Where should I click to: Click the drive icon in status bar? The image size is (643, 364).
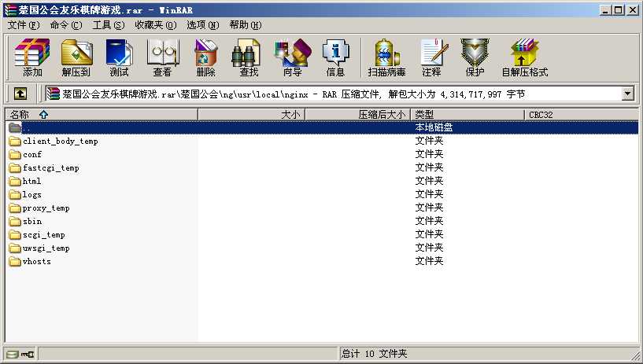tap(13, 354)
